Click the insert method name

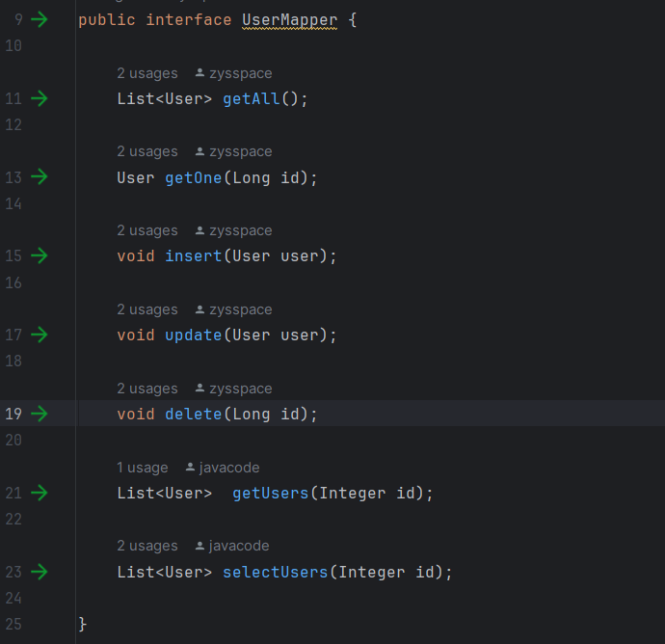point(194,256)
